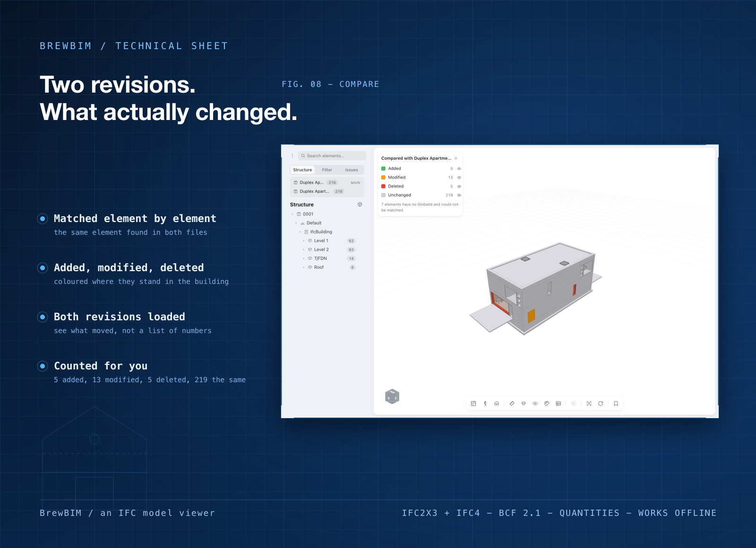756x548 pixels.
Task: Collapse the IfcBuilding node
Action: 300,232
